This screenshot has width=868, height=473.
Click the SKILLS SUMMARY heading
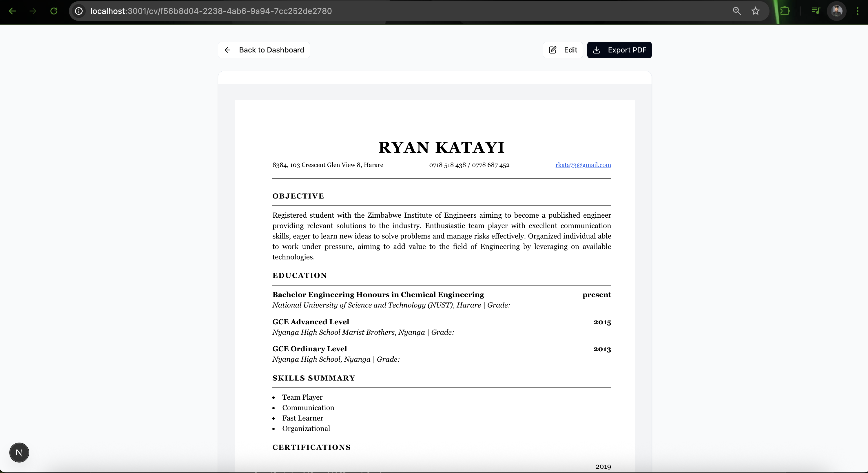point(314,378)
